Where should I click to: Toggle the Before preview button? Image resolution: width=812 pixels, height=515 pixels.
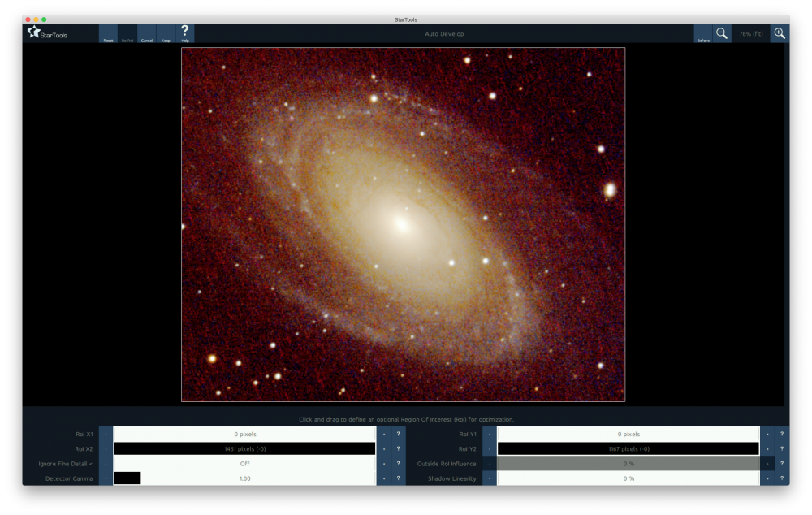(703, 33)
